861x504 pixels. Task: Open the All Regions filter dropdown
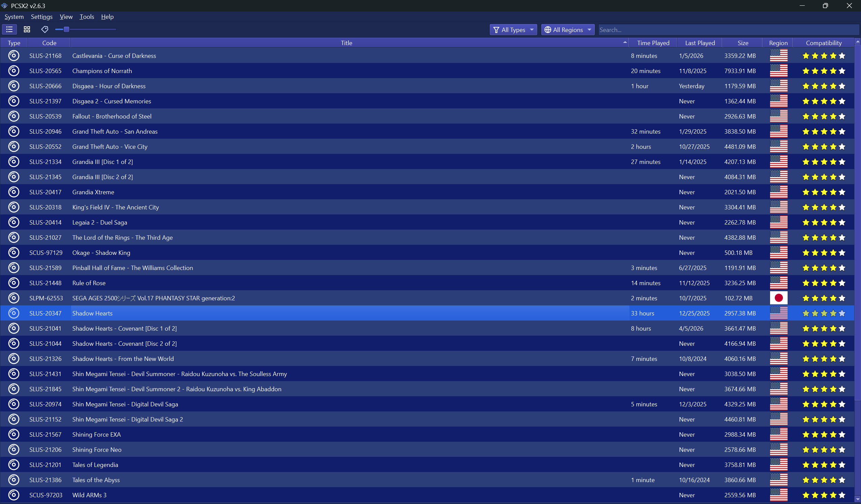(567, 30)
